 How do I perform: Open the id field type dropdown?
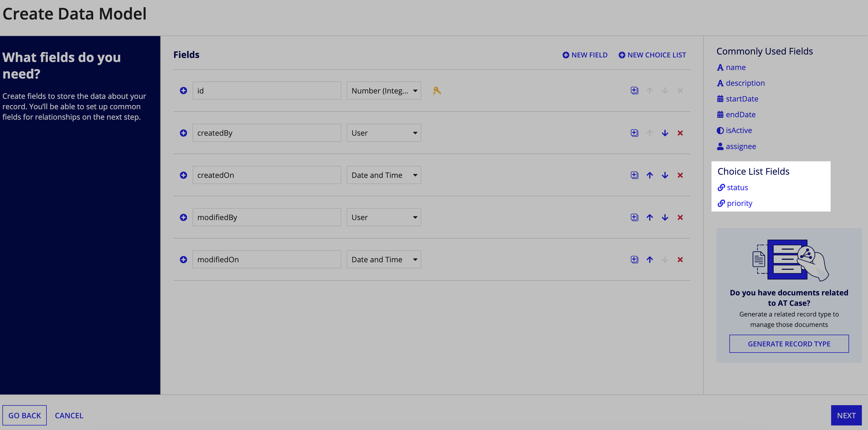(x=384, y=91)
